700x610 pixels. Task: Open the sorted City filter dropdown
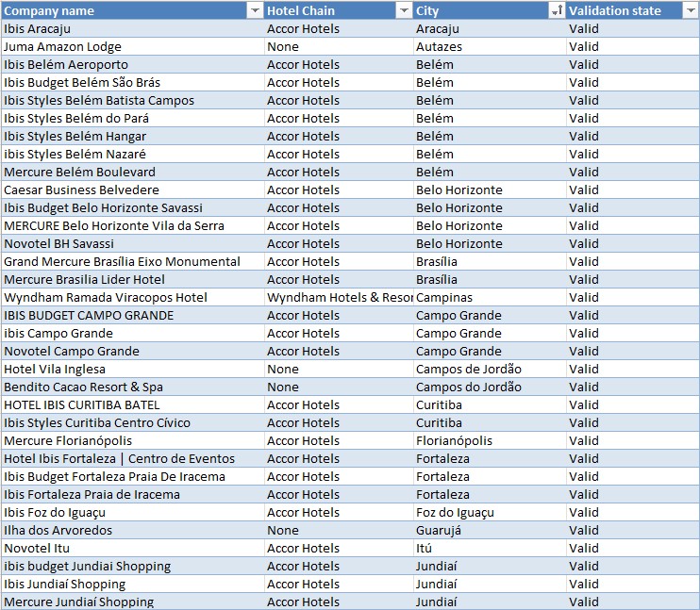(x=556, y=10)
